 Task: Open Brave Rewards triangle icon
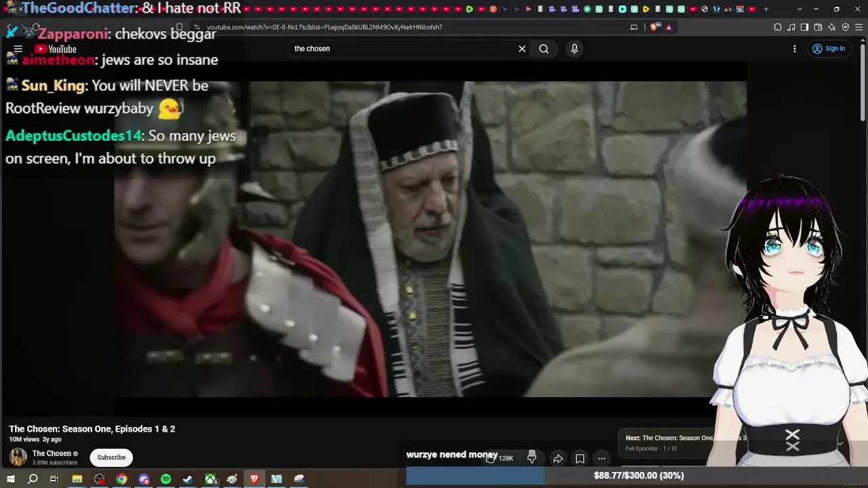coord(669,27)
